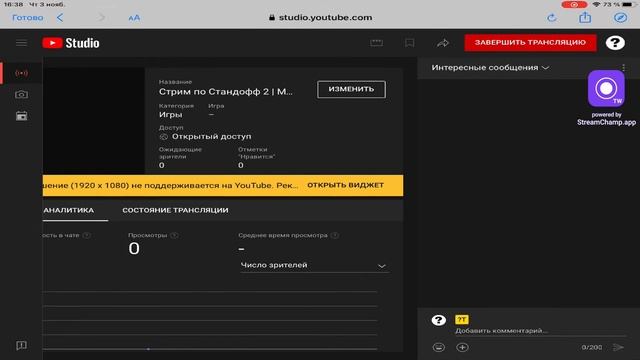The width and height of the screenshot is (640, 360).
Task: Select the webcam camera sidebar icon
Action: 21,95
